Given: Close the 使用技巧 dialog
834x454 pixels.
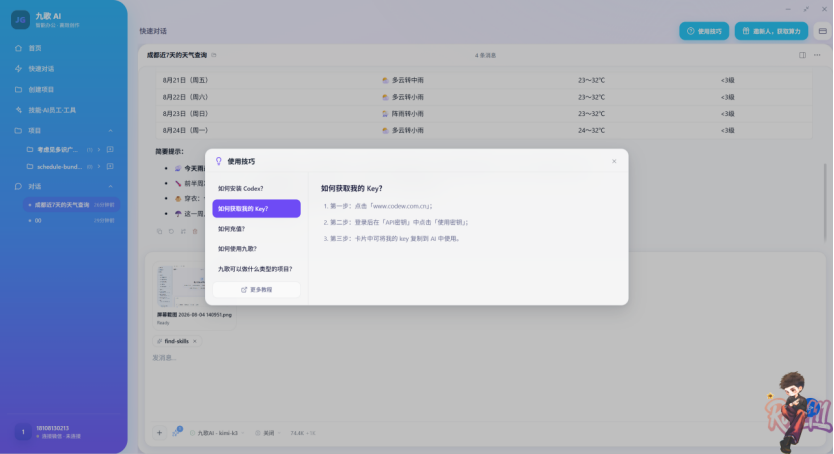Looking at the screenshot, I should tap(614, 161).
